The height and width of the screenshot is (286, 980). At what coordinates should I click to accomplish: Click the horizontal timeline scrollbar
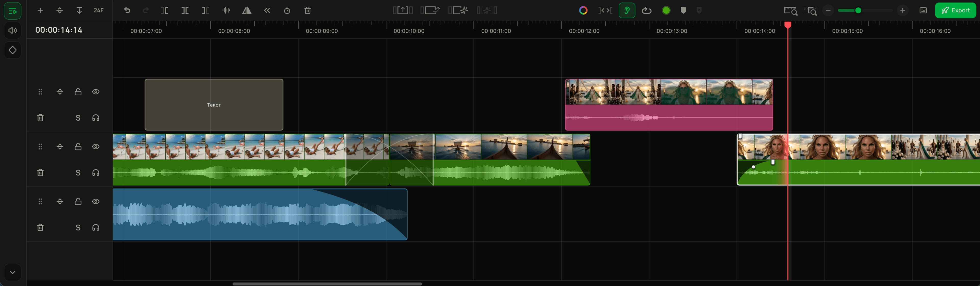click(327, 284)
